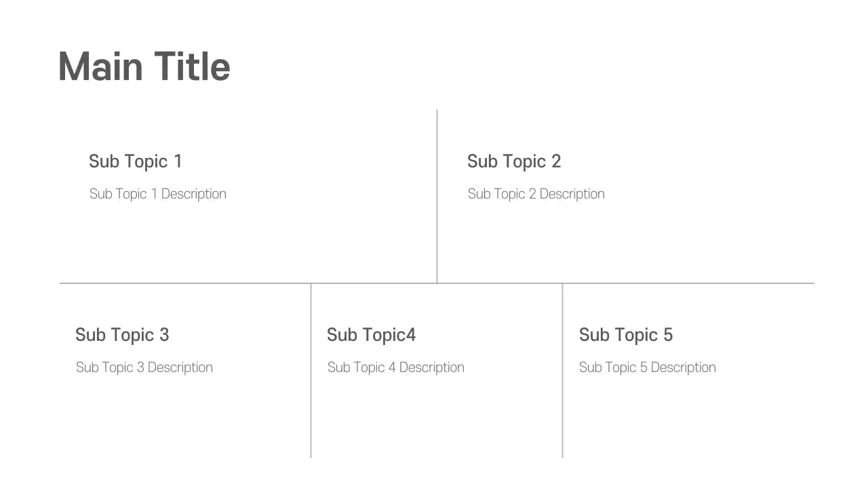This screenshot has height=488, width=868.
Task: Click the number "5" in Sub Topic 5 heading
Action: pyautogui.click(x=668, y=335)
